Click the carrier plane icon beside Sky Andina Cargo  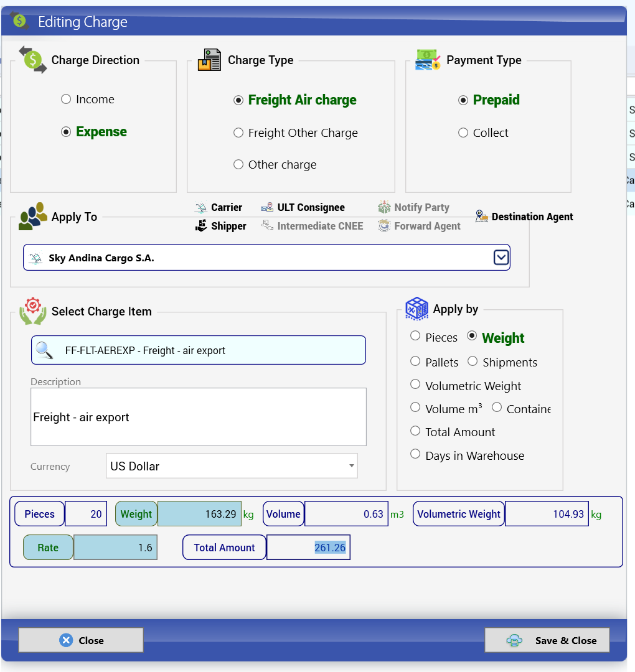click(x=35, y=258)
